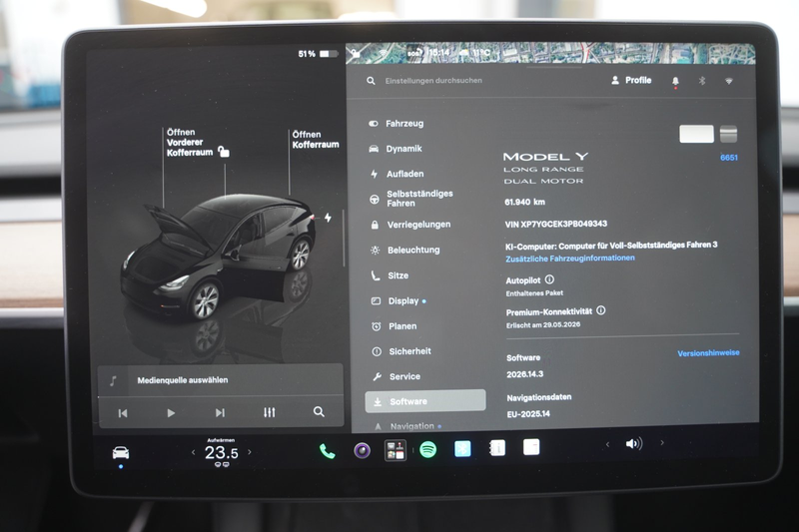Viewport: 799px width, 532px height.
Task: Tap the software version 2026.14.3
Action: coord(525,374)
